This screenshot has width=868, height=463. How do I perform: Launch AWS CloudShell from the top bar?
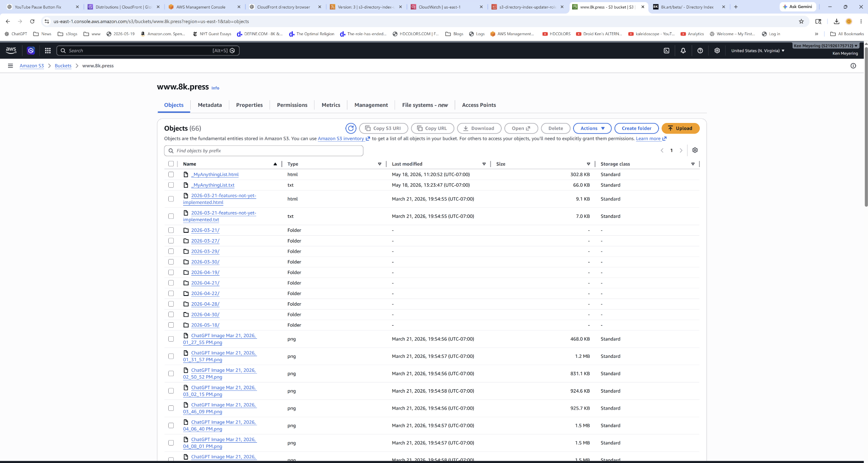(x=667, y=50)
